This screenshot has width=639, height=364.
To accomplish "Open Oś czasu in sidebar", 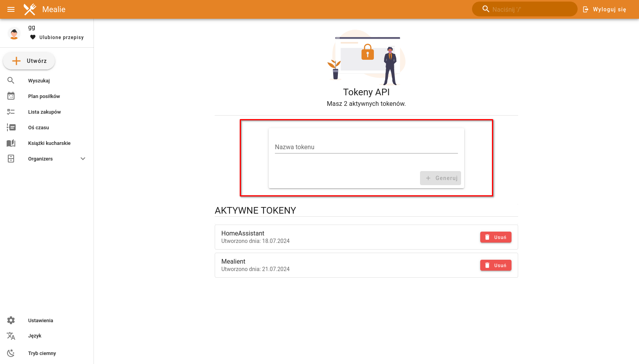I will [47, 127].
